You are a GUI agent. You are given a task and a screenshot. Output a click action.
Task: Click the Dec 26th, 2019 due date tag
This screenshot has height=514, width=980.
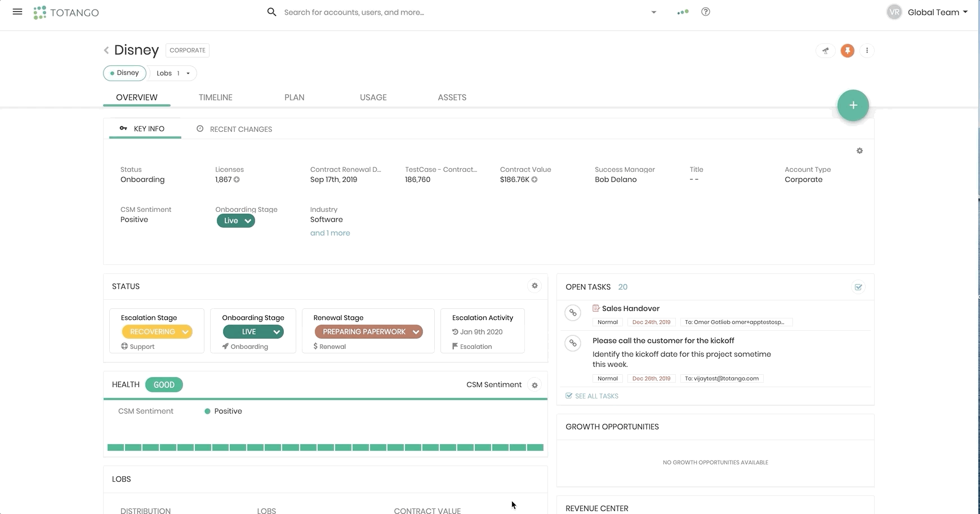coord(651,379)
